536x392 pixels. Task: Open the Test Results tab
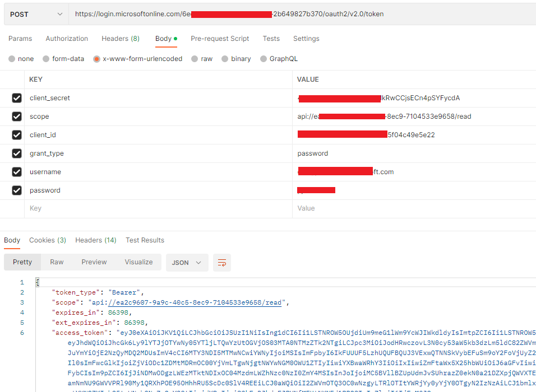pyautogui.click(x=145, y=240)
